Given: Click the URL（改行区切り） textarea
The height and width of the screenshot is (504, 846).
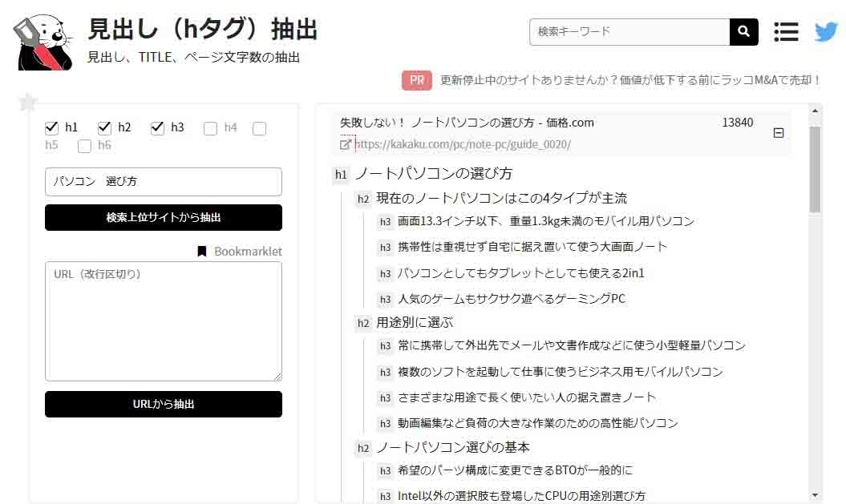Looking at the screenshot, I should point(164,321).
